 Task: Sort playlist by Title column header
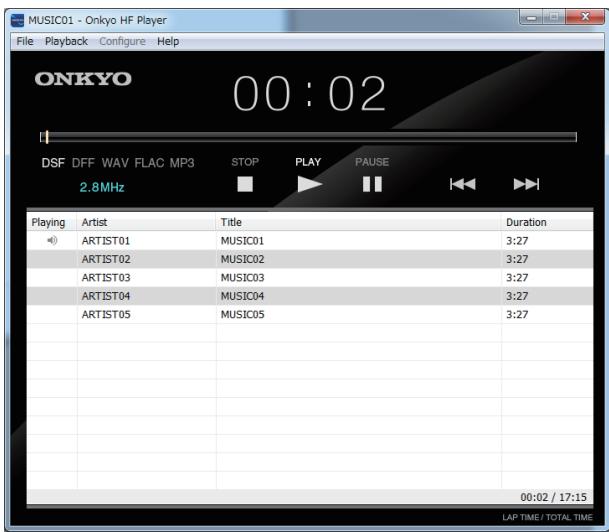358,222
